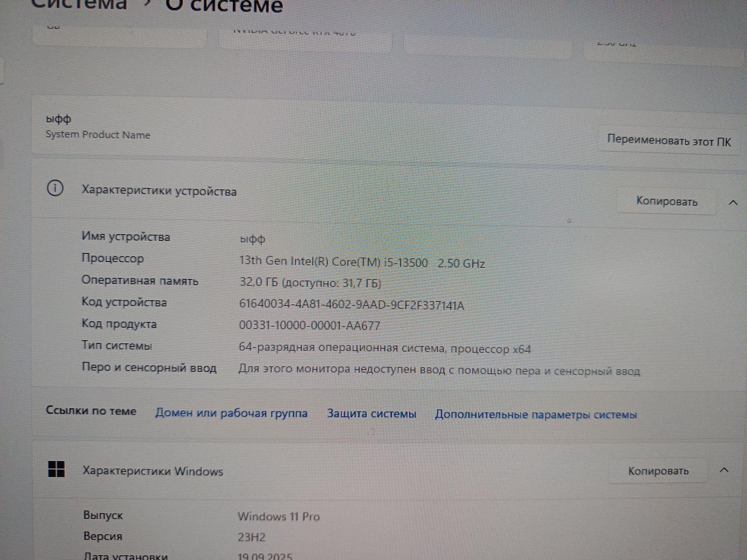Image resolution: width=747 pixels, height=560 pixels.
Task: Click the Переименовать этот ПК button
Action: (669, 141)
